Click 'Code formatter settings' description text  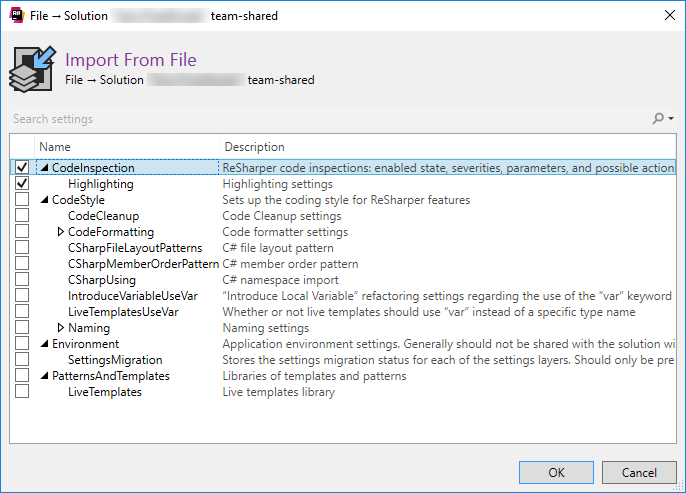(285, 232)
